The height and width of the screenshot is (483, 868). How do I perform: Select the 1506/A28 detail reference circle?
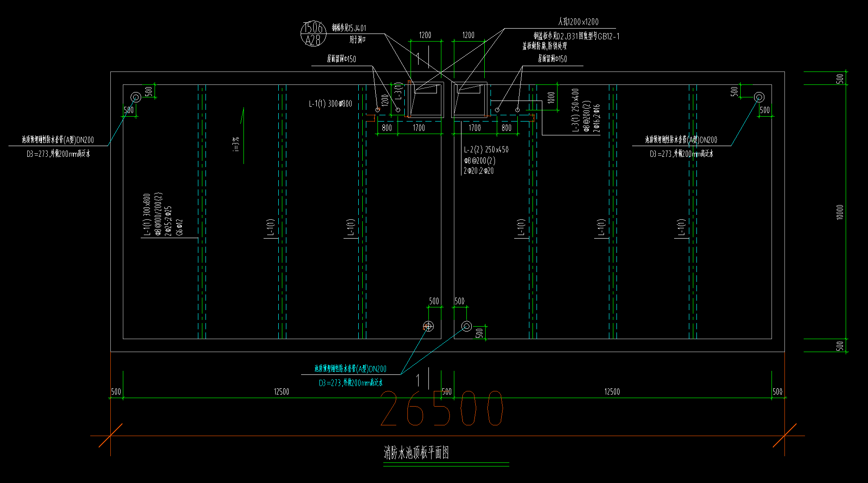point(313,34)
